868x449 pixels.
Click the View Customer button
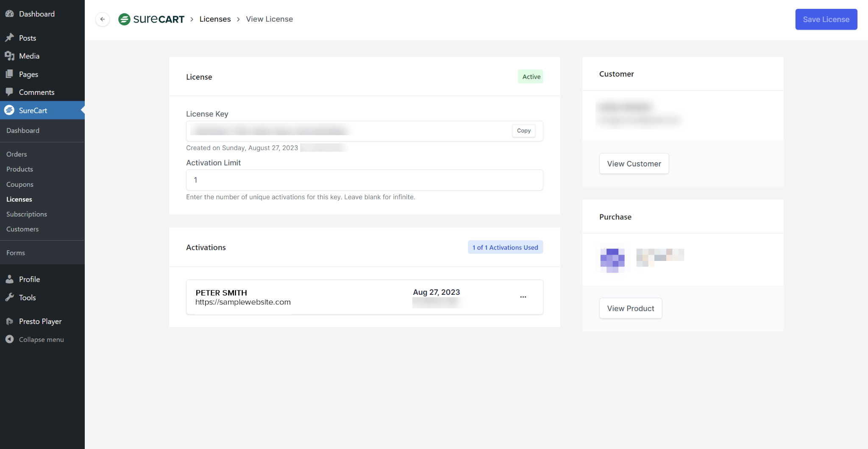point(634,164)
